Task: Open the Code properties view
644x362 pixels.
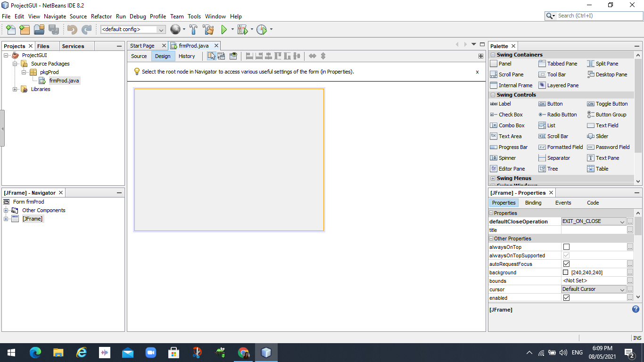Action: (593, 203)
